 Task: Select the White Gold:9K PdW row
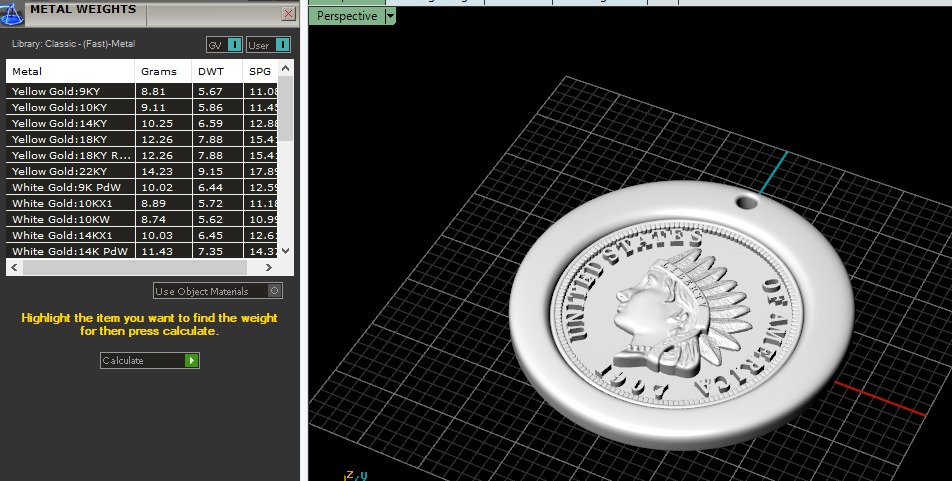[142, 187]
